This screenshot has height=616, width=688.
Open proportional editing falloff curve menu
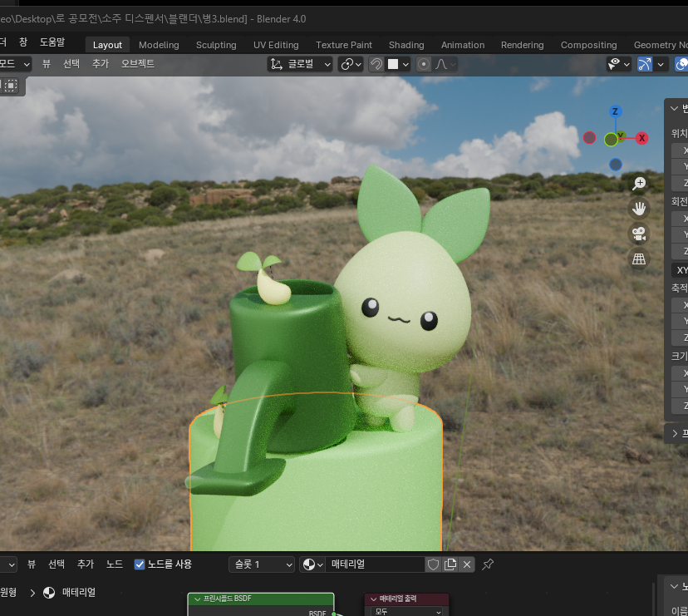click(x=445, y=64)
